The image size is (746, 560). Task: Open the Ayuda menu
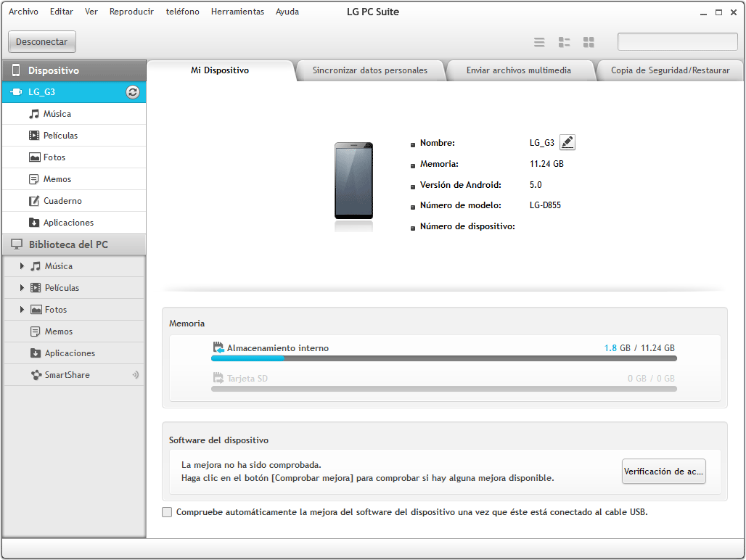point(287,12)
